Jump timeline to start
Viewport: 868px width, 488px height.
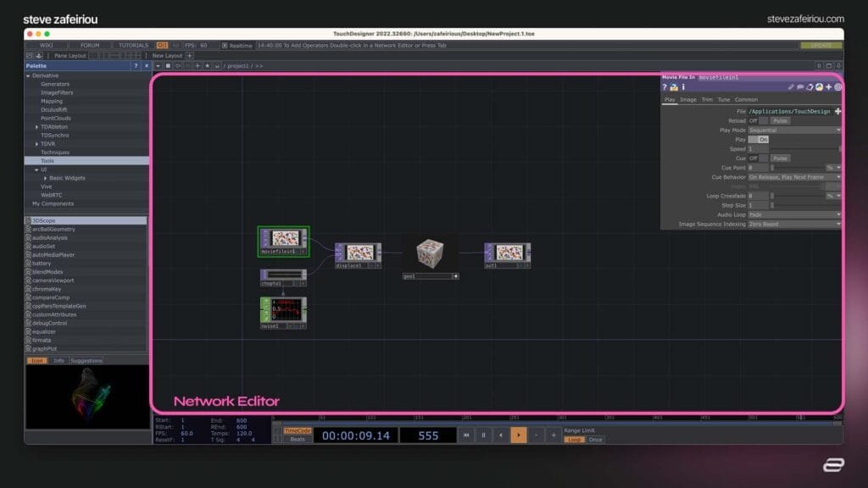(466, 435)
